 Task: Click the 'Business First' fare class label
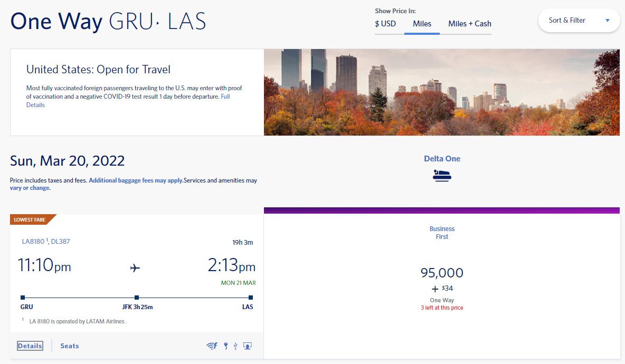point(442,233)
